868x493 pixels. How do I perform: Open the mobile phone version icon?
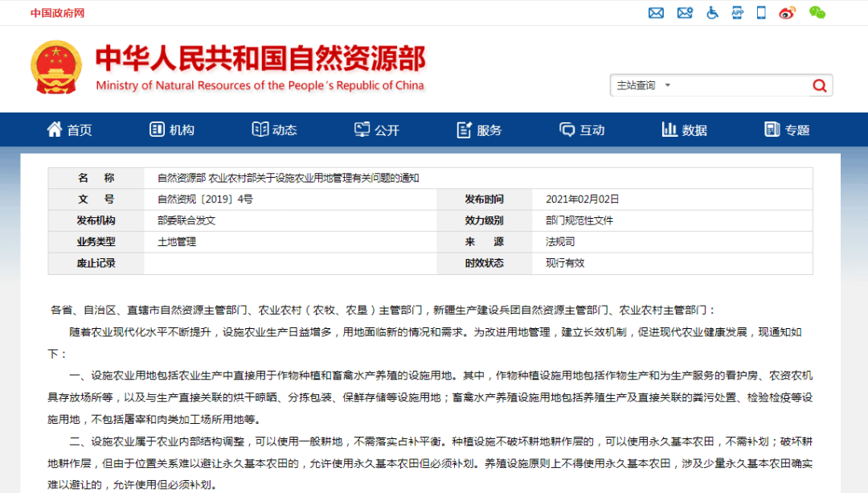[761, 13]
